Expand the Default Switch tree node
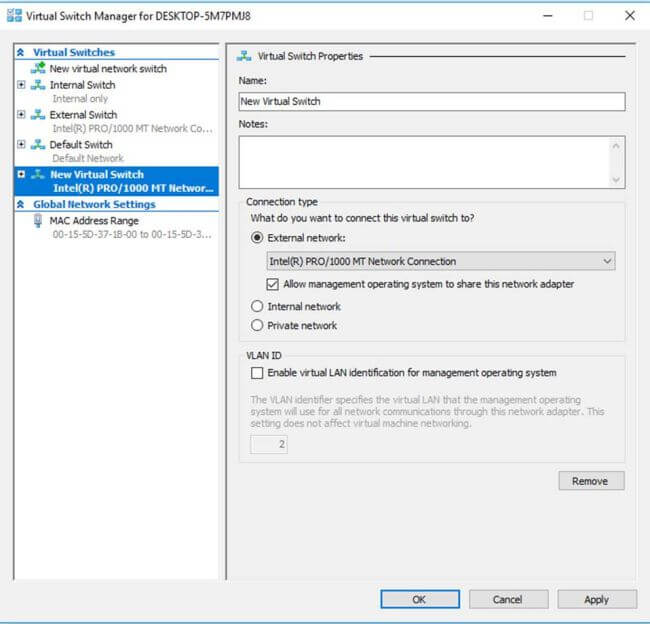This screenshot has height=624, width=650. (x=21, y=144)
